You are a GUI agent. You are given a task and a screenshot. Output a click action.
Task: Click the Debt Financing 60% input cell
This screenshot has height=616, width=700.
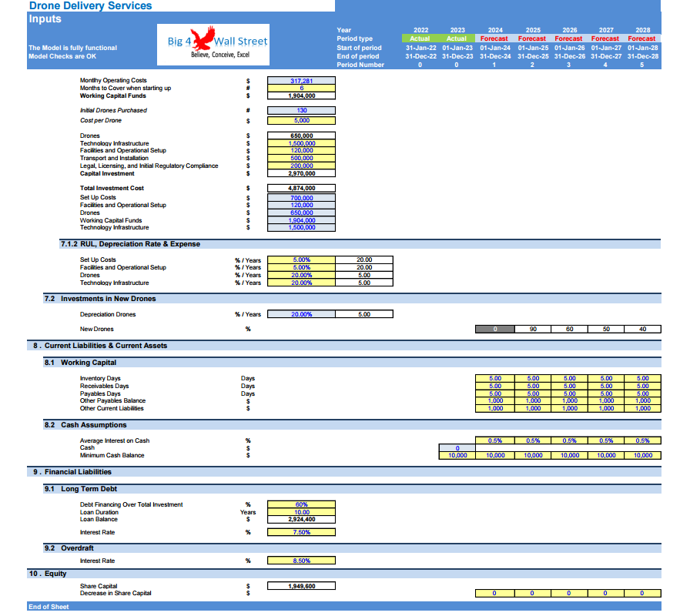click(x=301, y=505)
